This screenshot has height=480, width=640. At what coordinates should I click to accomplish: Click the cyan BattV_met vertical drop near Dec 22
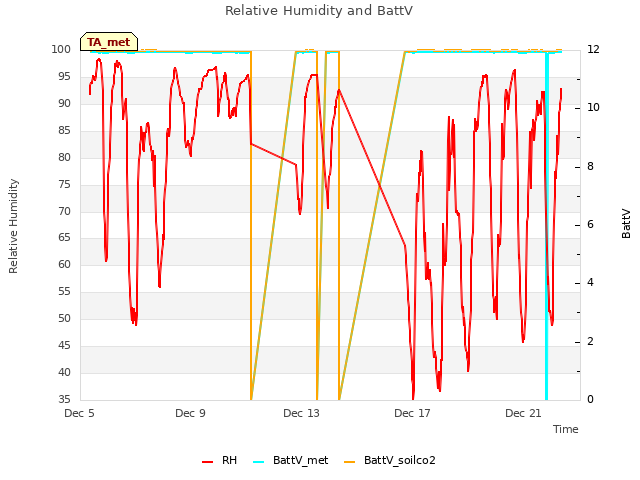(x=547, y=224)
